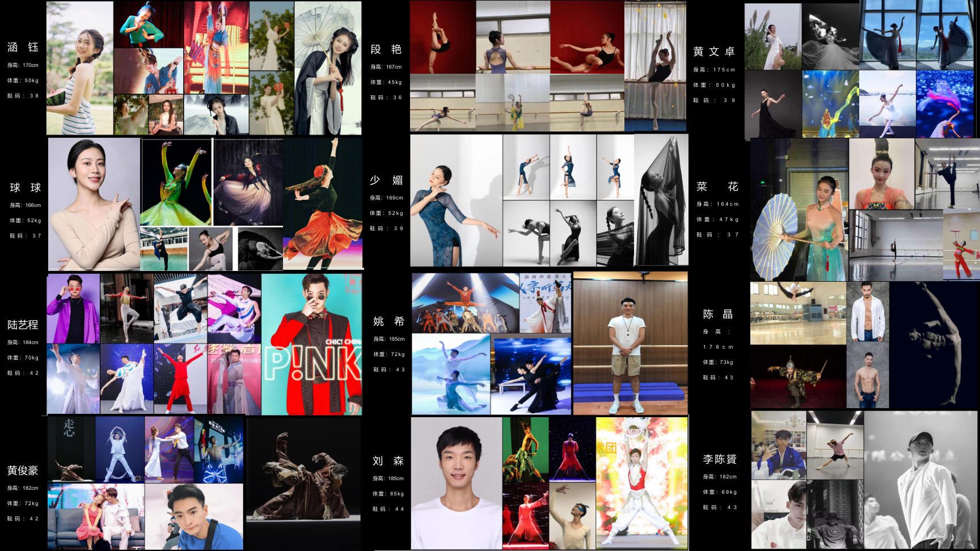Open the white tutu ballerina photo
This screenshot has width=980, height=551.
[888, 104]
